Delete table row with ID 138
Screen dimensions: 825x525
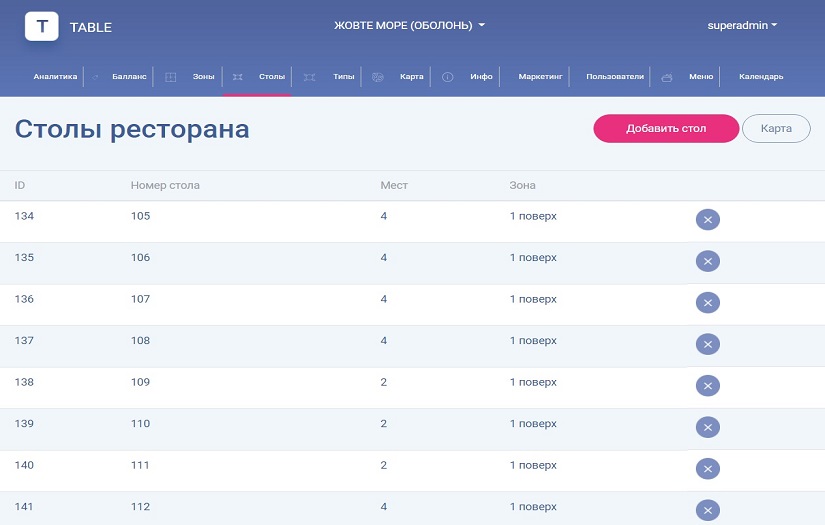708,386
